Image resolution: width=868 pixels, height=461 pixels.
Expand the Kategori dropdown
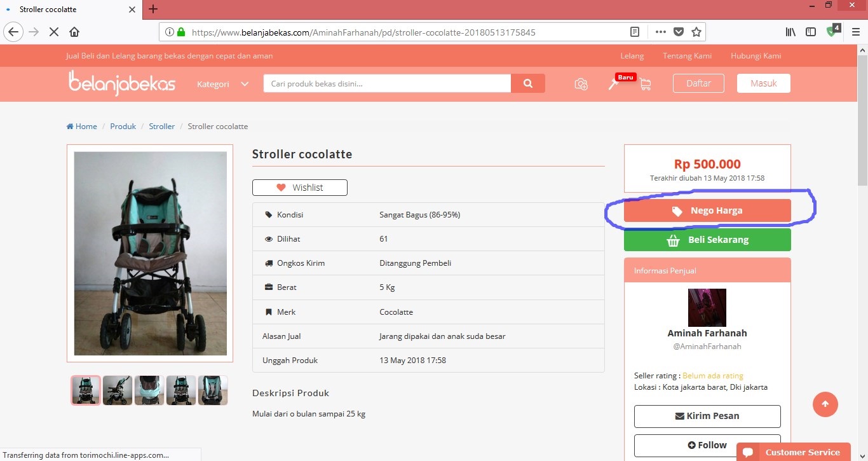(222, 84)
